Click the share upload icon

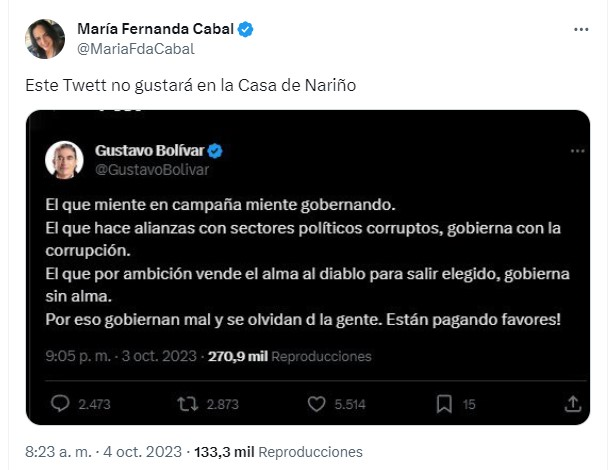click(573, 404)
